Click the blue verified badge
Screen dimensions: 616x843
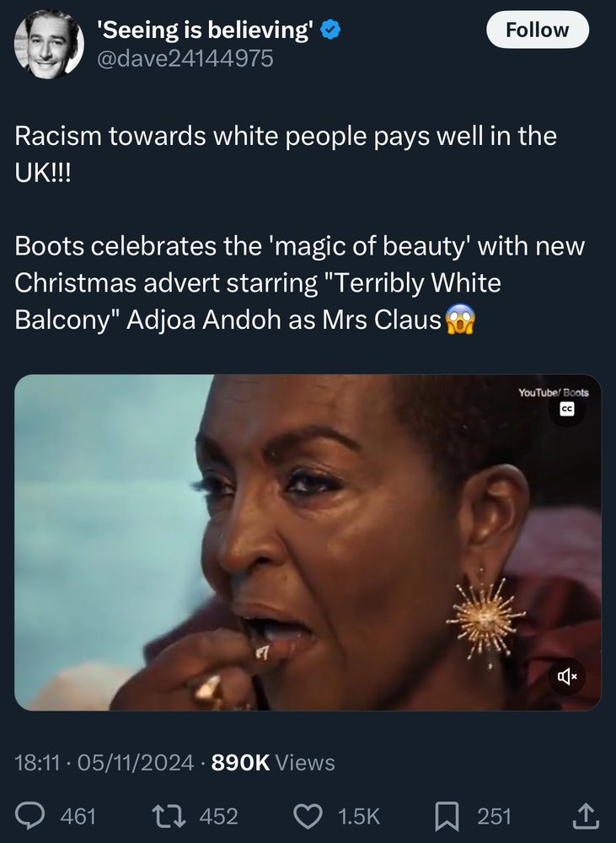330,30
